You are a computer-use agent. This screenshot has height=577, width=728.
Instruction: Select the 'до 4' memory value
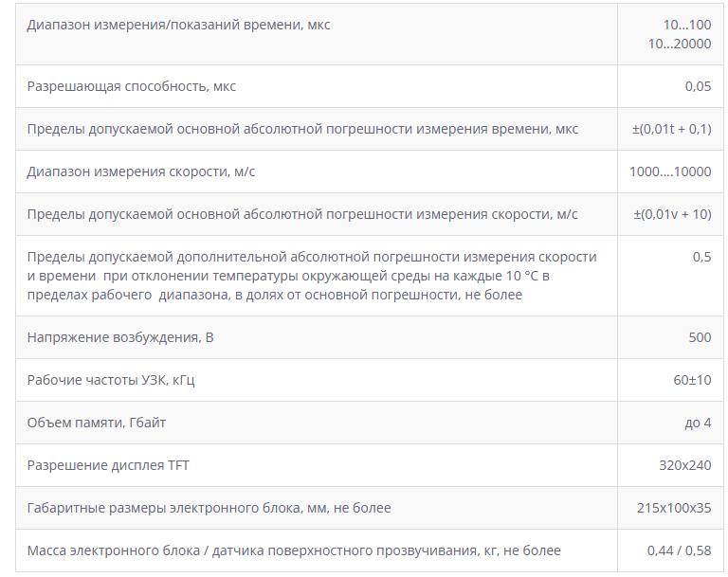(x=698, y=423)
